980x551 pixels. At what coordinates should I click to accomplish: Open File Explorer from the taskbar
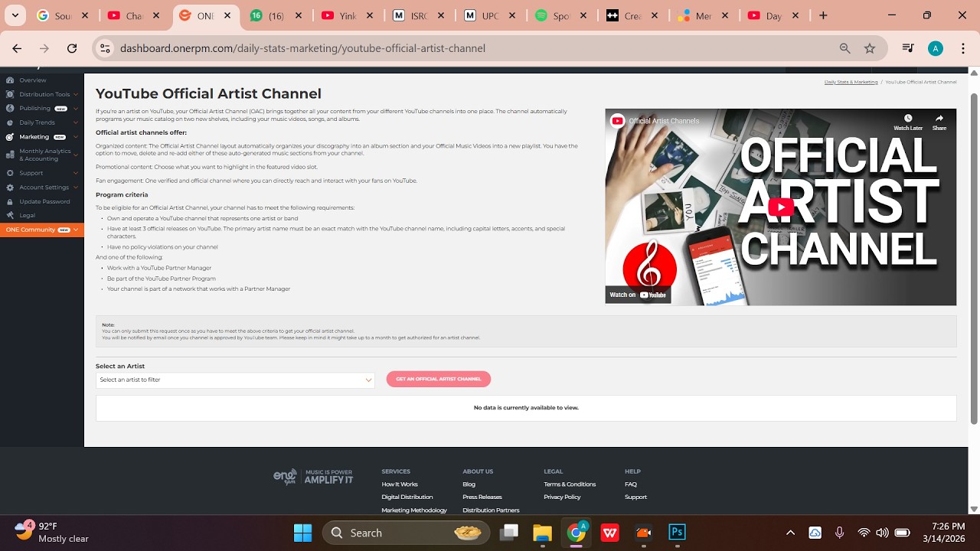pyautogui.click(x=542, y=533)
